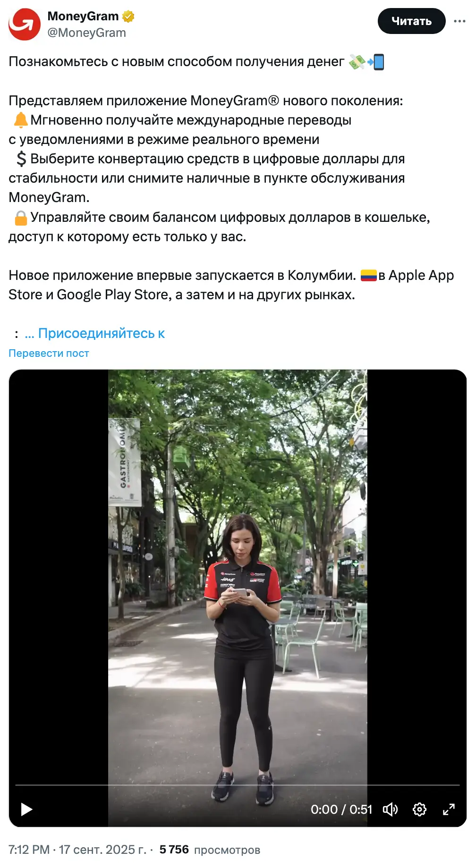
Task: Click the Присоединяйтесь к show more link
Action: click(x=94, y=333)
